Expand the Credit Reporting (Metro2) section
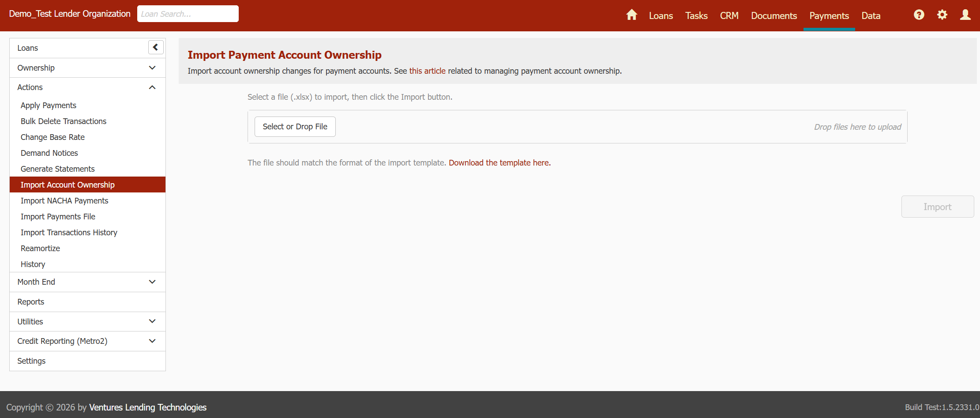980x418 pixels. 152,341
